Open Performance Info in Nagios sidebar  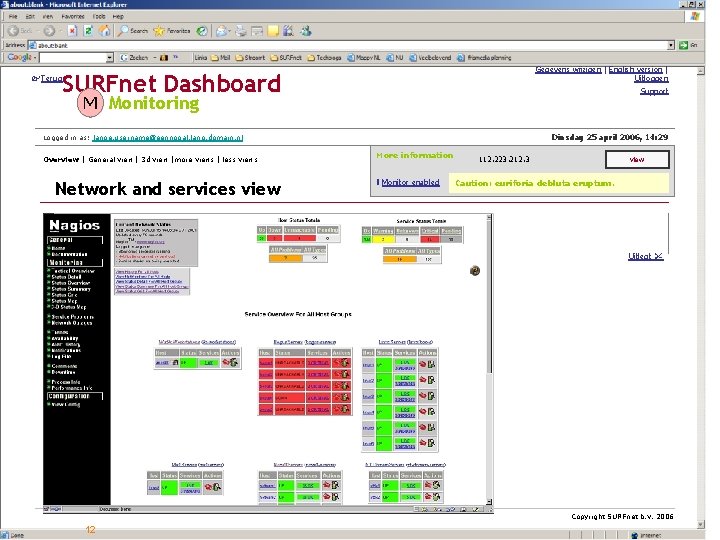tap(72, 388)
